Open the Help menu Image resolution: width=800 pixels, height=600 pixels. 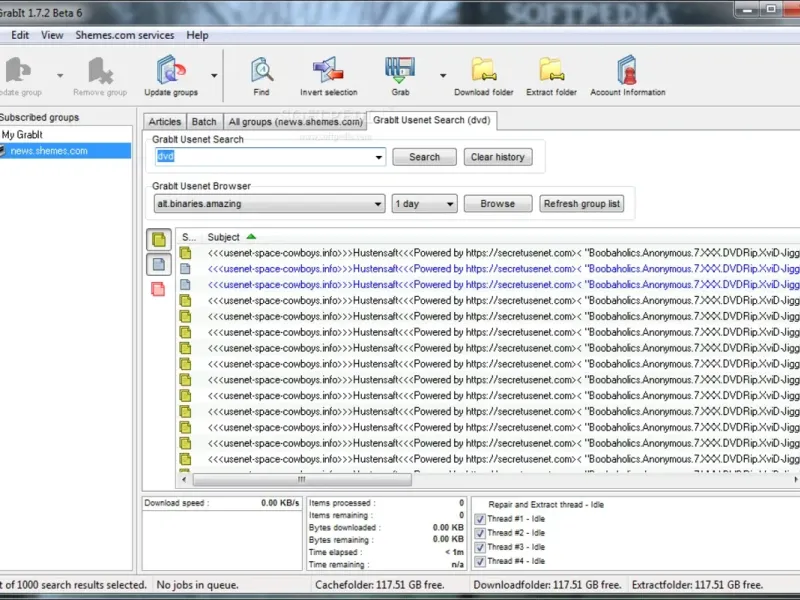(x=197, y=35)
